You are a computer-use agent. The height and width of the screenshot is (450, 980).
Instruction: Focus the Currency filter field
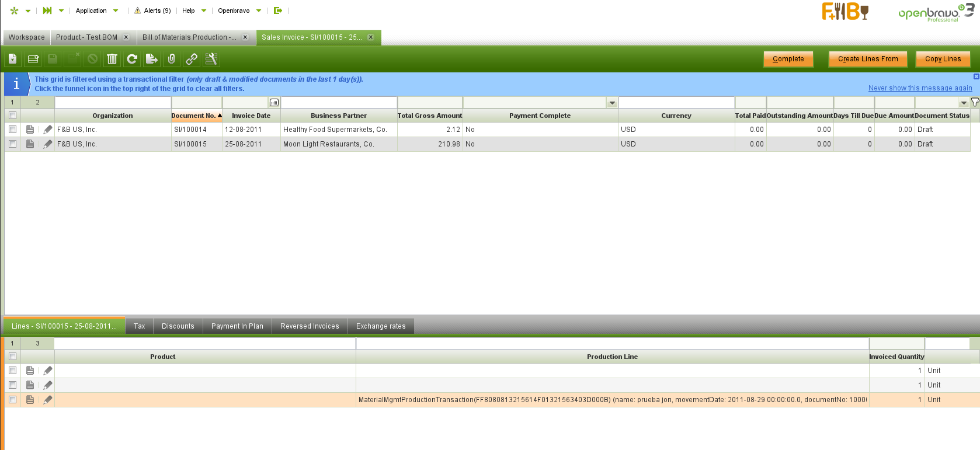[x=676, y=103]
